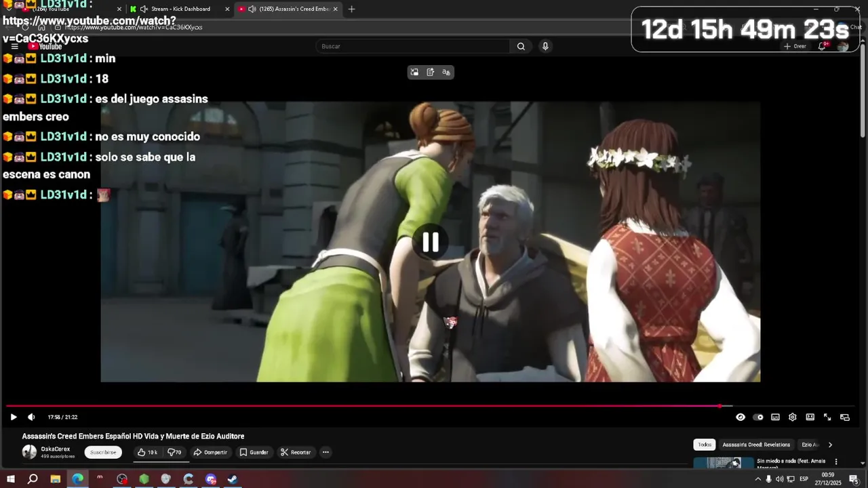Show hidden tray icons chevron

[758, 479]
